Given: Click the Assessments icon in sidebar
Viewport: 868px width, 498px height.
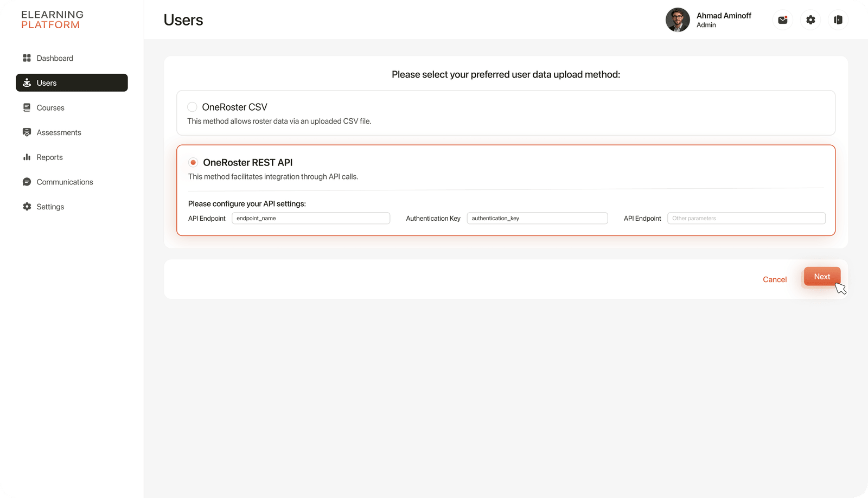Looking at the screenshot, I should 27,132.
